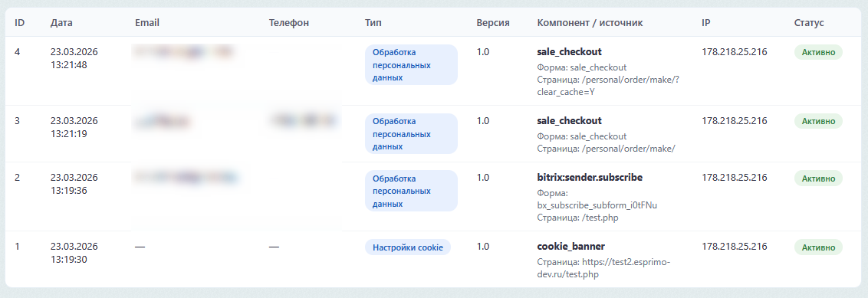The height and width of the screenshot is (298, 868).
Task: Click the Активно status in row 1
Action: pos(818,247)
